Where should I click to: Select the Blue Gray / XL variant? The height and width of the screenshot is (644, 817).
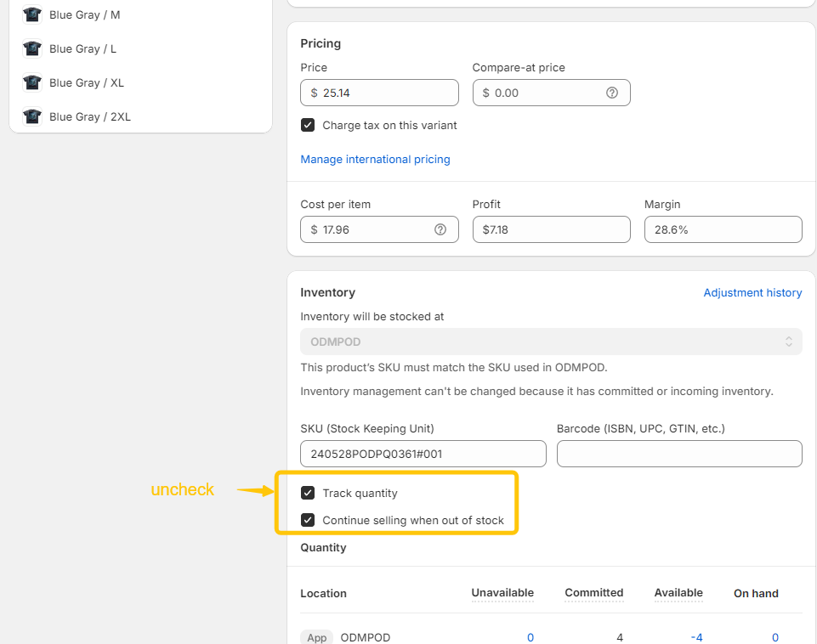tap(87, 83)
